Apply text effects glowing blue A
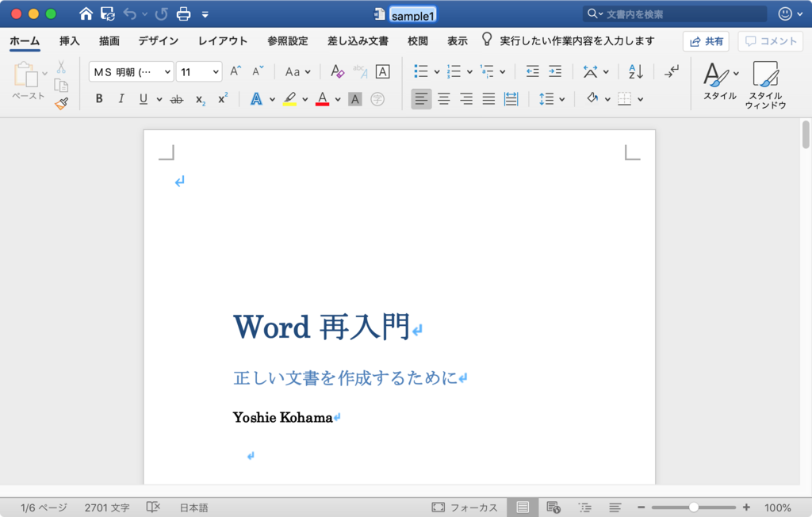 pyautogui.click(x=256, y=99)
